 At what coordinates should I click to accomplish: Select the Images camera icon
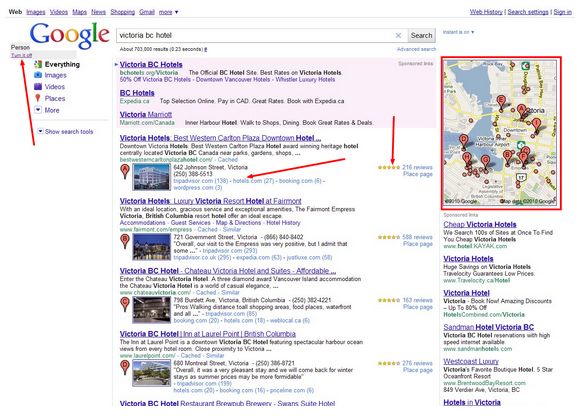tap(38, 75)
